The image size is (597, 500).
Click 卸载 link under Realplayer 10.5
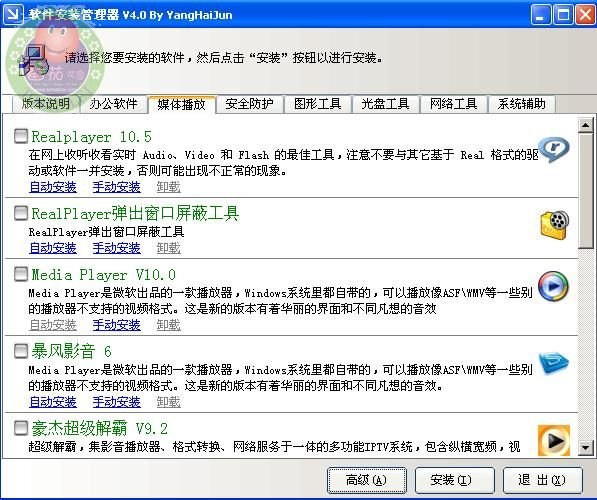click(x=169, y=187)
